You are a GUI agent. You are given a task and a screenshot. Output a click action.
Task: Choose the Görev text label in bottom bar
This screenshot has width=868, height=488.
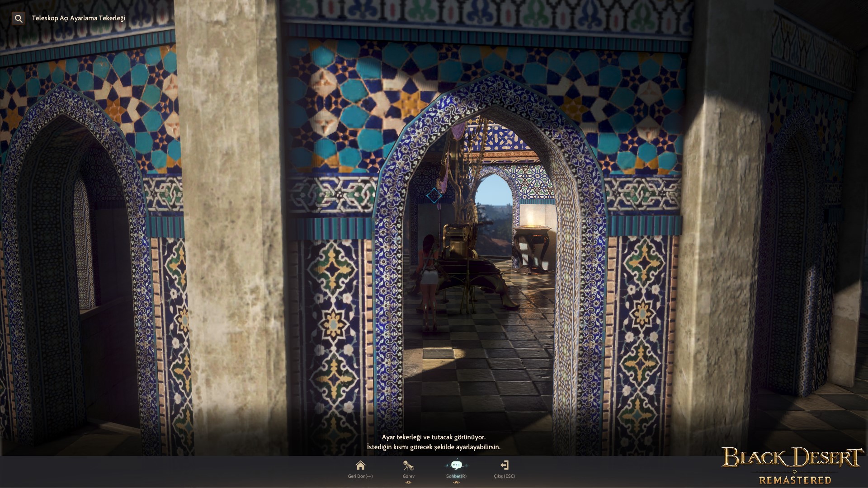pos(408,476)
